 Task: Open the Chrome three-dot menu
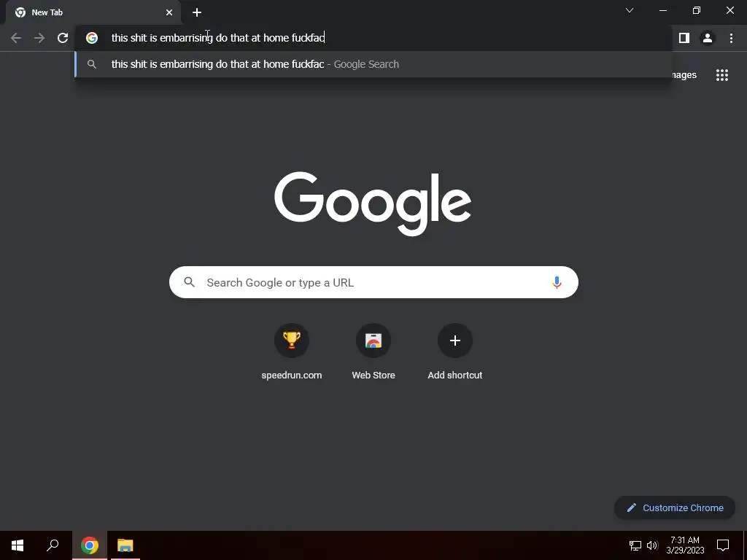pos(731,38)
